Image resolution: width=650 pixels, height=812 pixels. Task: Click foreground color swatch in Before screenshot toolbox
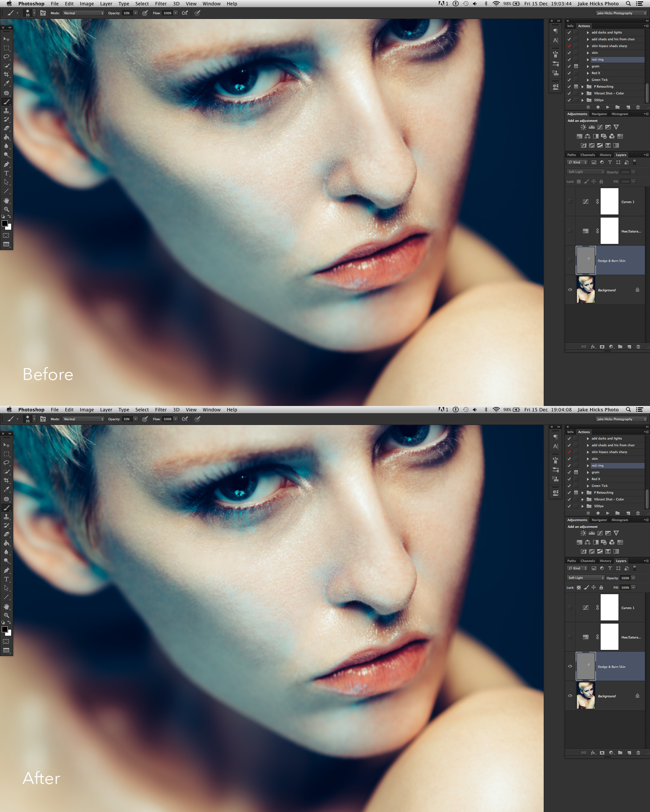[x=5, y=223]
